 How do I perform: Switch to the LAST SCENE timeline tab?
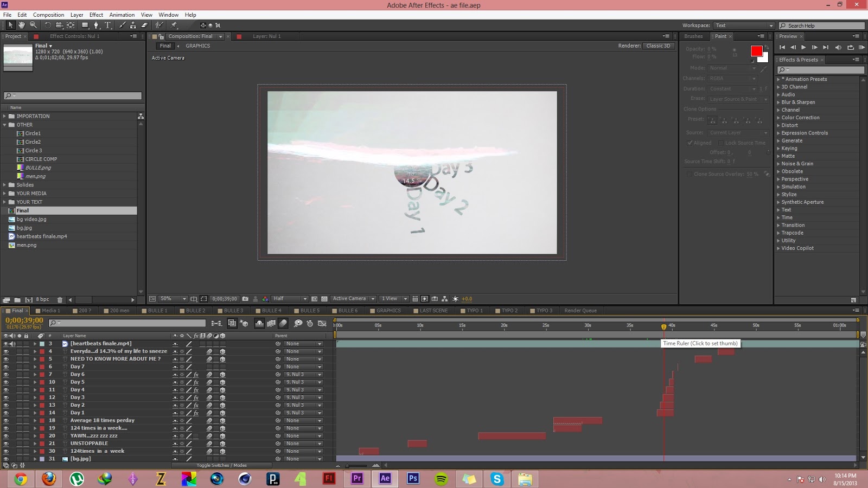433,311
